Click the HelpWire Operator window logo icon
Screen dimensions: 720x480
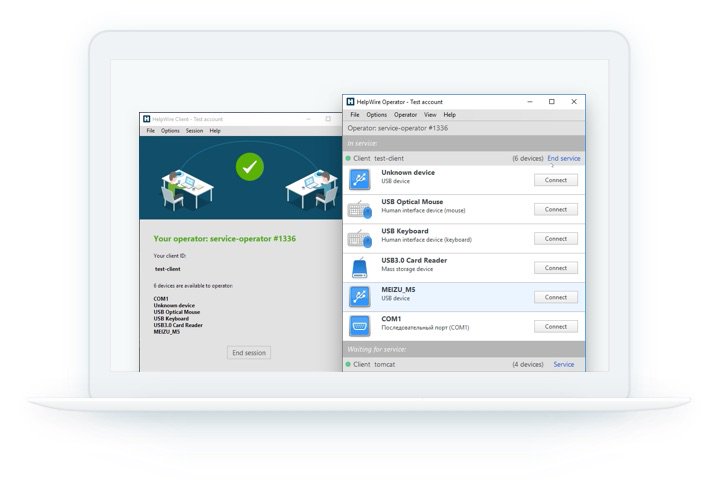pos(350,102)
